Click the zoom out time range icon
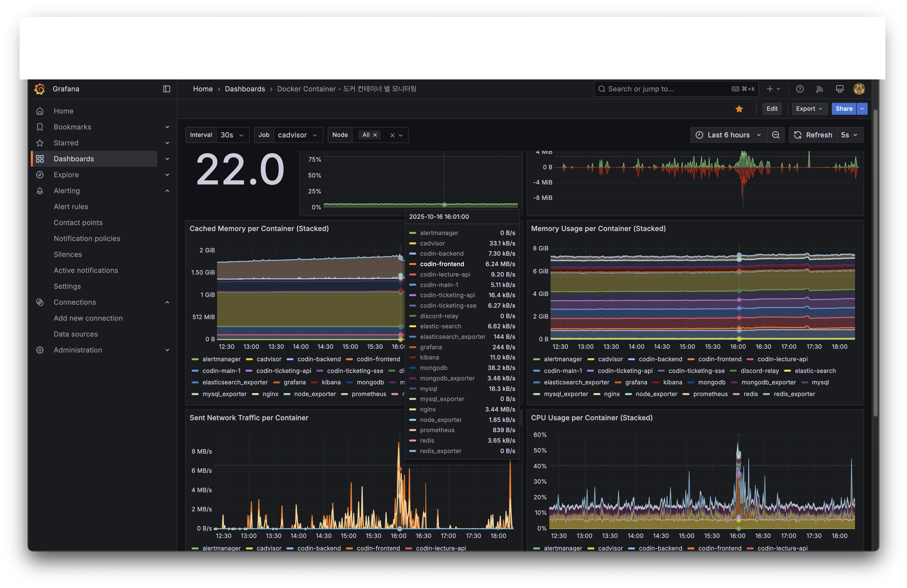 [775, 135]
